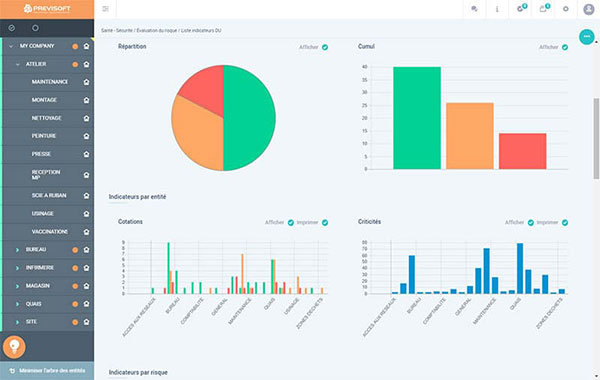600x380 pixels.
Task: Select PEINTURE in the entity tree
Action: (x=44, y=136)
